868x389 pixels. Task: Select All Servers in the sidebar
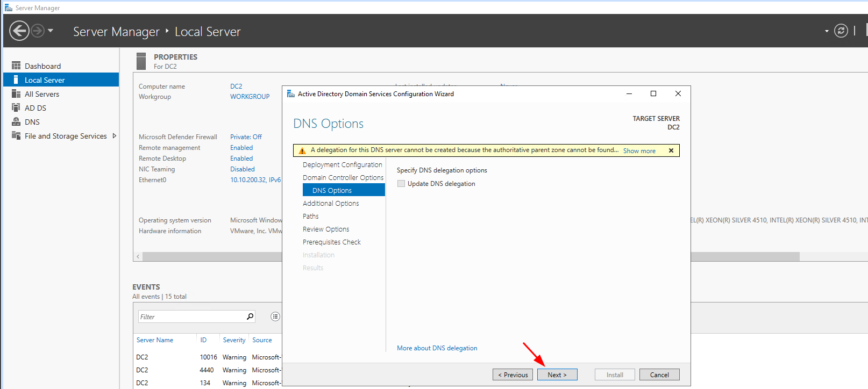42,94
